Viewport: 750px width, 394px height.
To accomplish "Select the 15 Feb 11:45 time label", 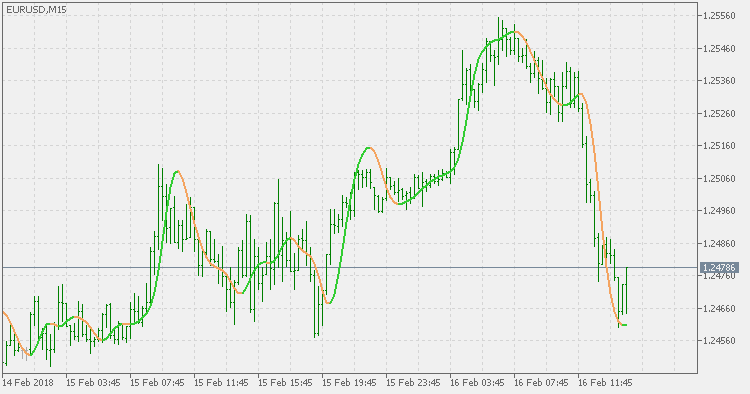I will click(x=221, y=383).
